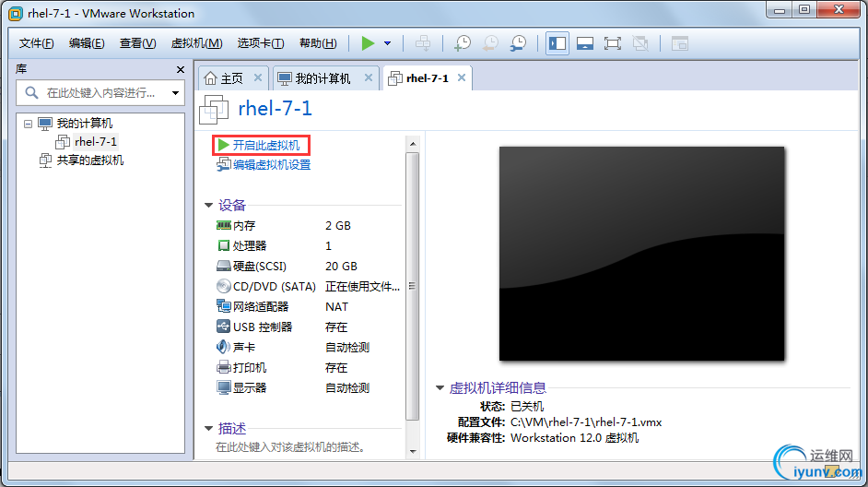Click the config file path C:\VM\rhel-7-1\rhel-7-1.vmx
Viewport: 868px width, 487px height.
(586, 422)
